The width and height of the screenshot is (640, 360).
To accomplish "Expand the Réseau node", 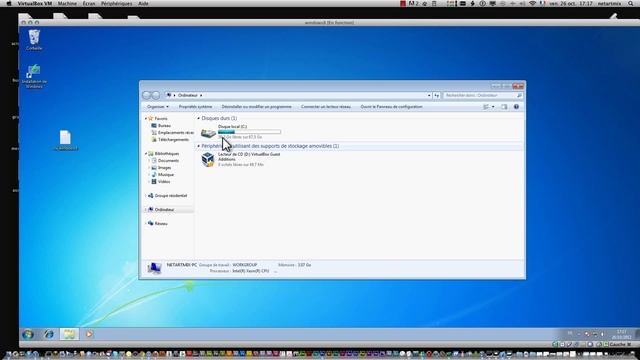I will click(x=146, y=224).
